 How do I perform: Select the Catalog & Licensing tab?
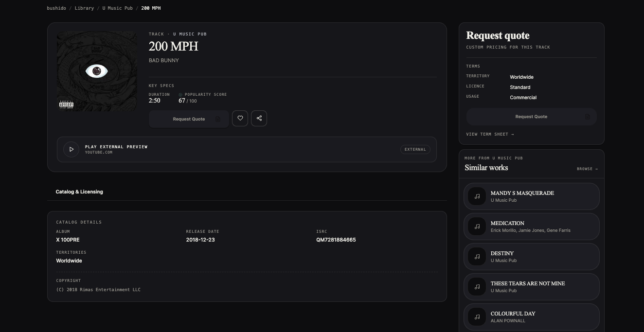[79, 192]
